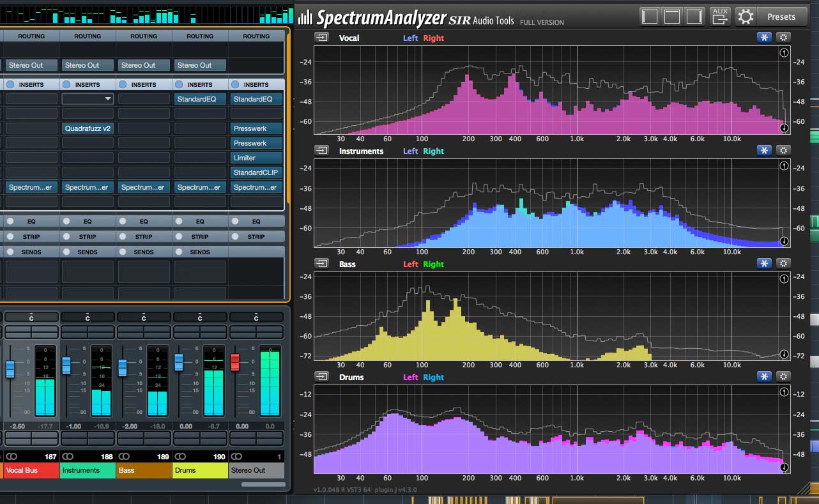Click the input source icon beside Vocal

[321, 38]
